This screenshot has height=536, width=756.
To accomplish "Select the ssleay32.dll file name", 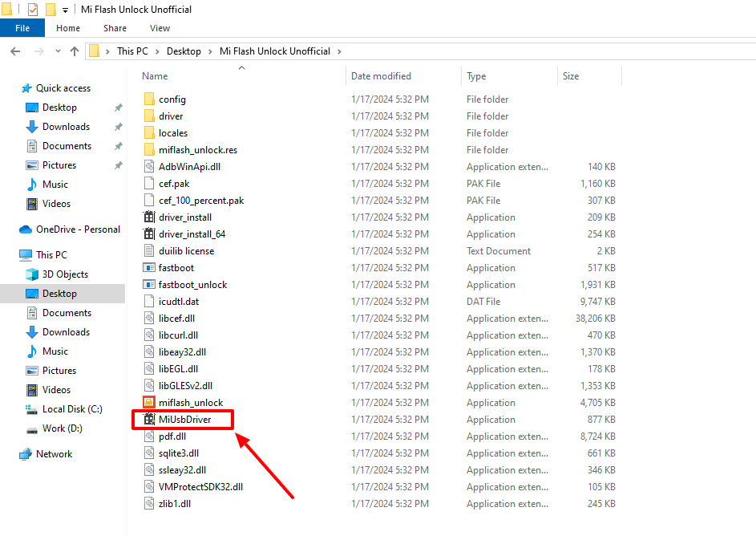I will point(182,470).
